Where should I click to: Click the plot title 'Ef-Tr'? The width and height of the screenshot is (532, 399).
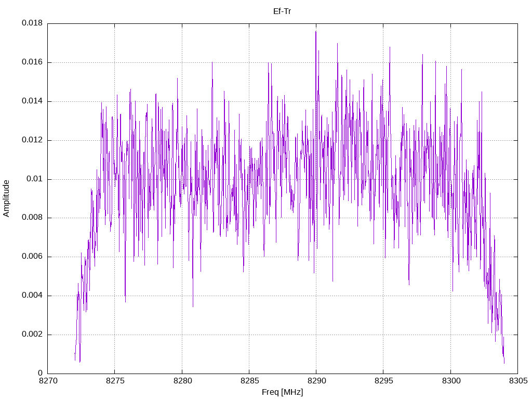[282, 11]
